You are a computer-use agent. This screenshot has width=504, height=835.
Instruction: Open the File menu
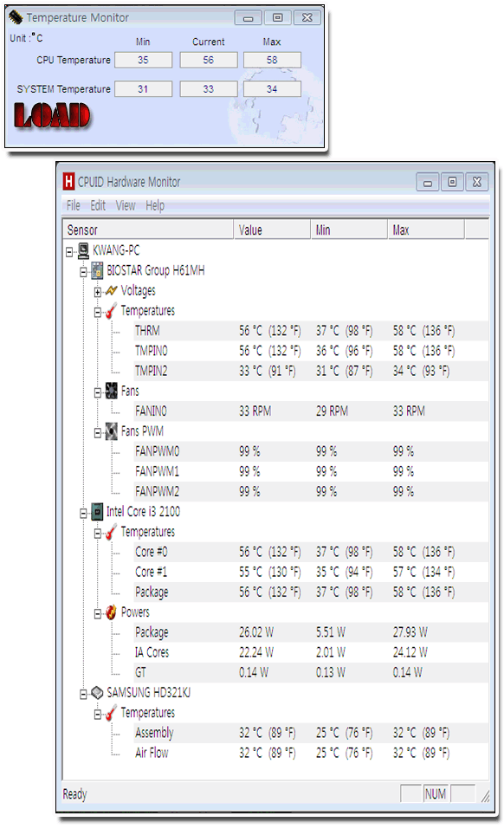[x=74, y=205]
